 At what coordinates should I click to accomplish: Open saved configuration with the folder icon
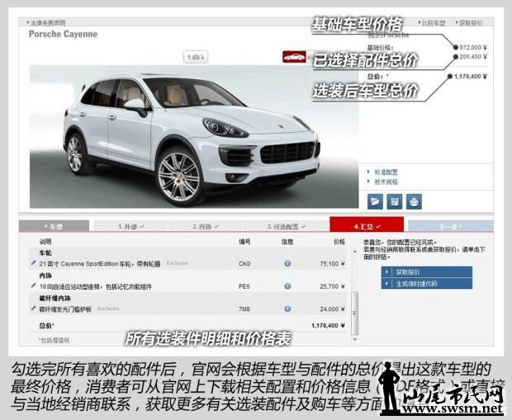click(x=375, y=201)
